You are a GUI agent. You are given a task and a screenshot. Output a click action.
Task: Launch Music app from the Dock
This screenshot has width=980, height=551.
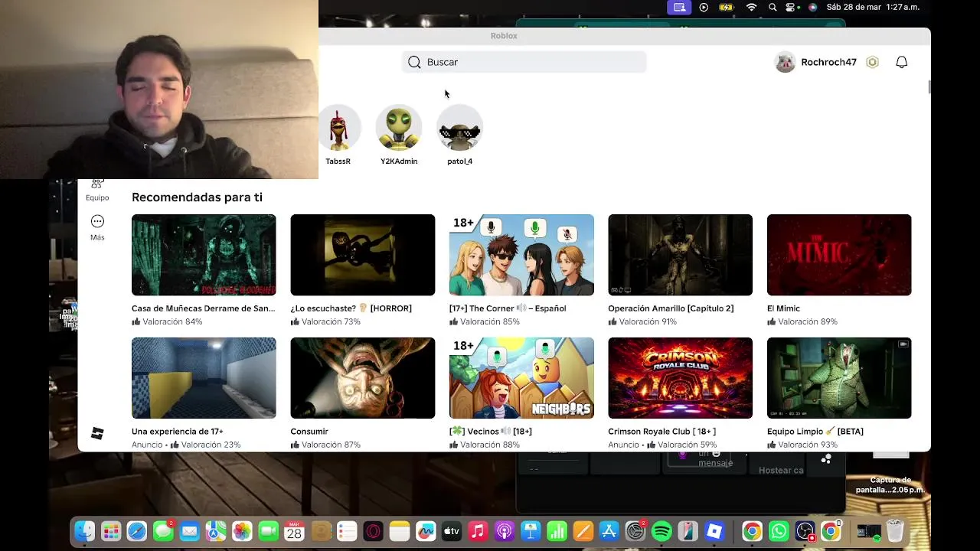pyautogui.click(x=478, y=531)
